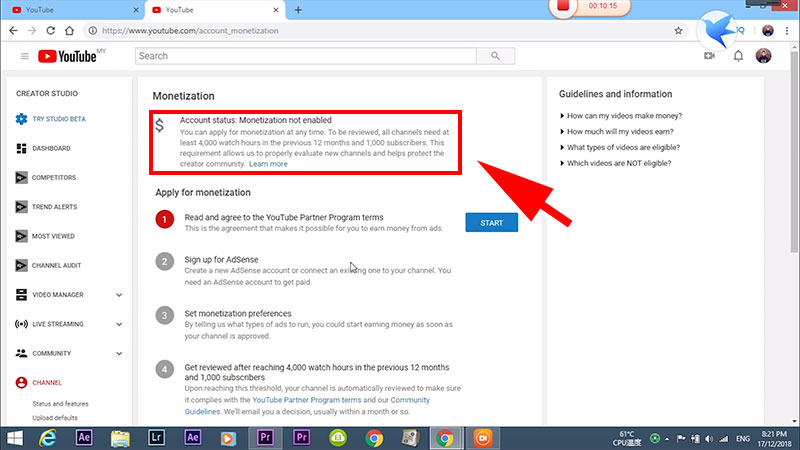Open the YouTube account avatar menu
800x450 pixels.
[x=763, y=56]
